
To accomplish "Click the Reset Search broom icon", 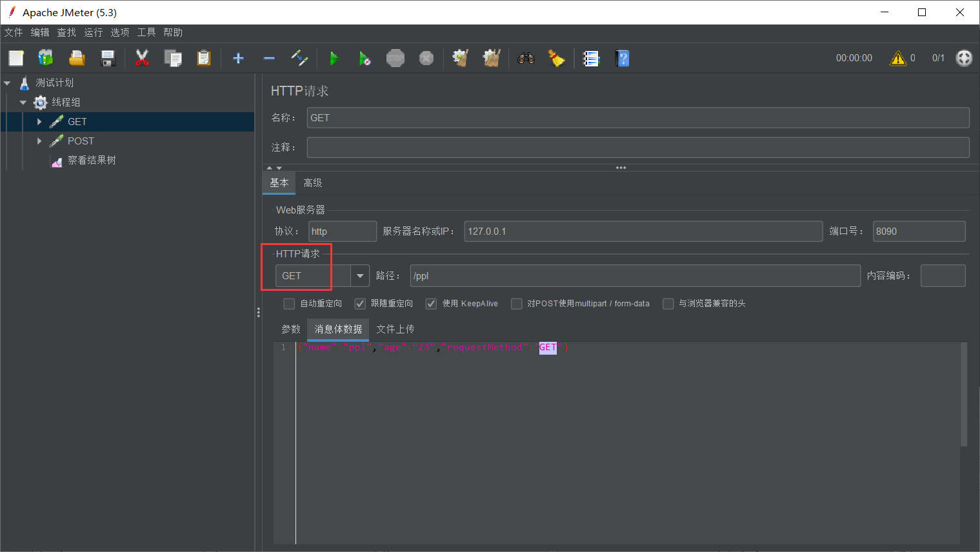I will (556, 58).
